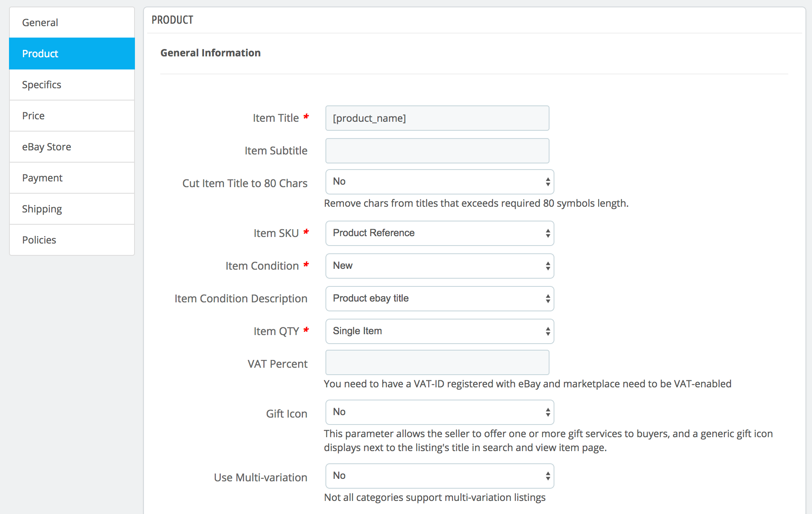Click the VAT Percent label
812x514 pixels.
pos(278,364)
